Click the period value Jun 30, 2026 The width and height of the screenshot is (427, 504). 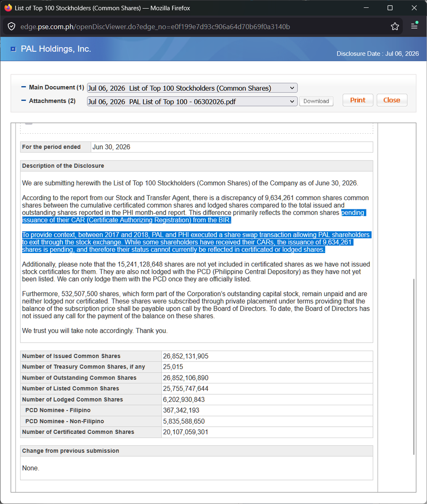[x=111, y=147]
